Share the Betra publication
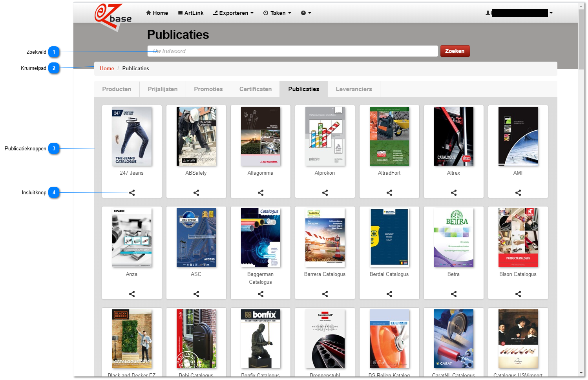The width and height of the screenshot is (588, 380). coord(454,294)
